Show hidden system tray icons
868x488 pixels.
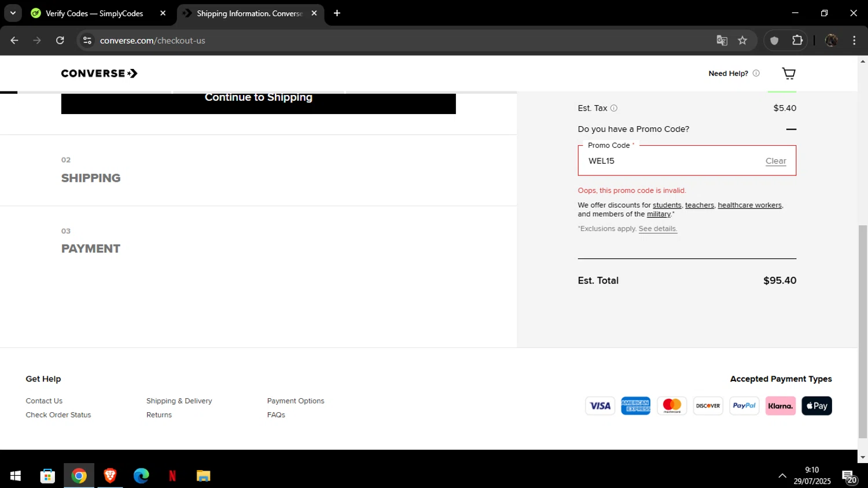click(x=782, y=476)
